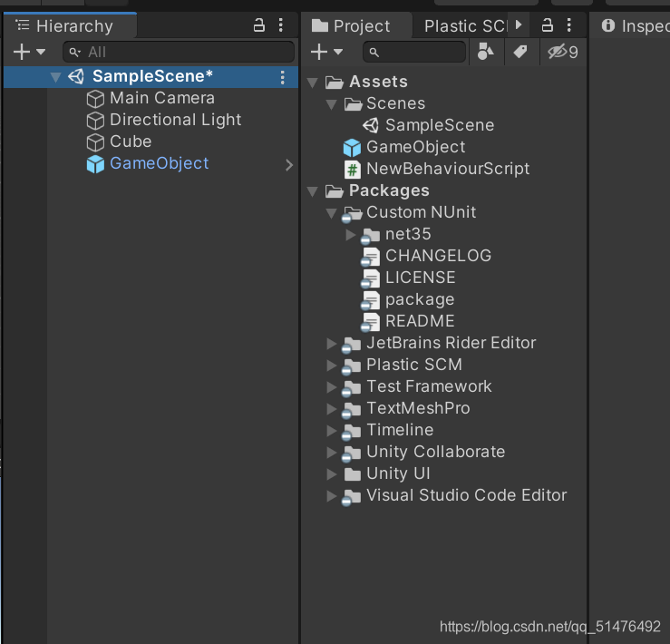Open GameObject prefab via chevron arrow

click(289, 165)
